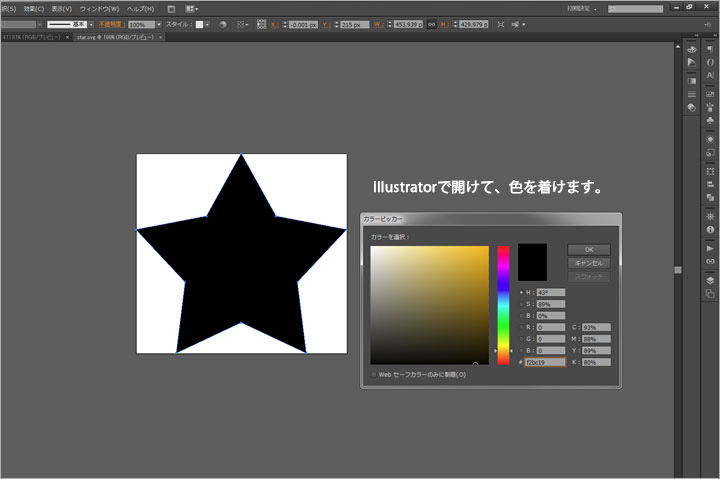Open the workspace preset dropdown
This screenshot has height=479, width=720.
click(582, 9)
